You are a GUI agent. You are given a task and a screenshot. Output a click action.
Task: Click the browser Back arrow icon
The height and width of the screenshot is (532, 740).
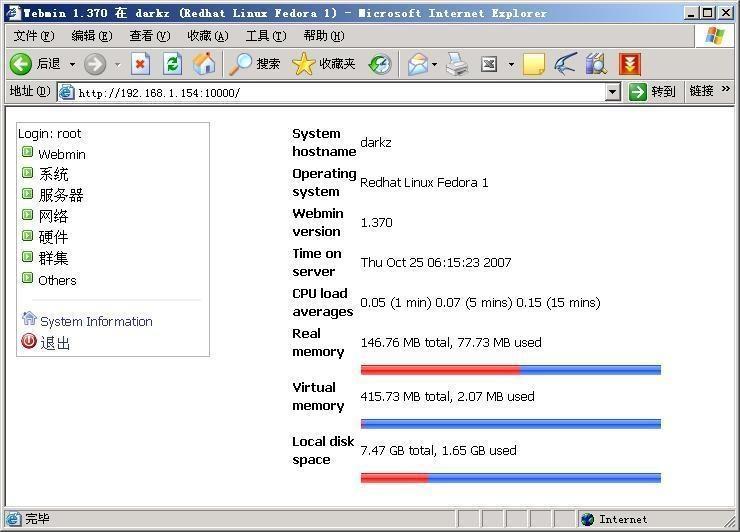pos(21,64)
